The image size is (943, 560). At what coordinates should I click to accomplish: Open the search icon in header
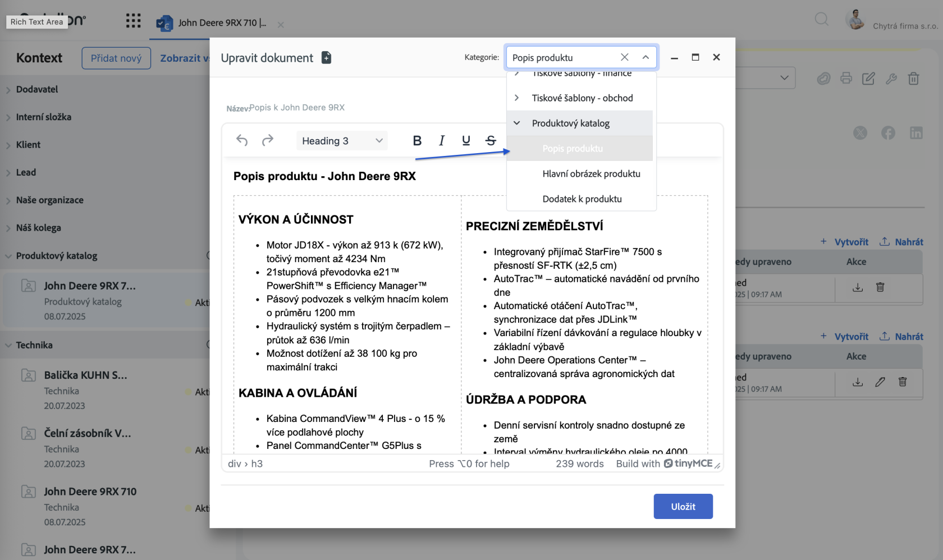[x=821, y=20]
